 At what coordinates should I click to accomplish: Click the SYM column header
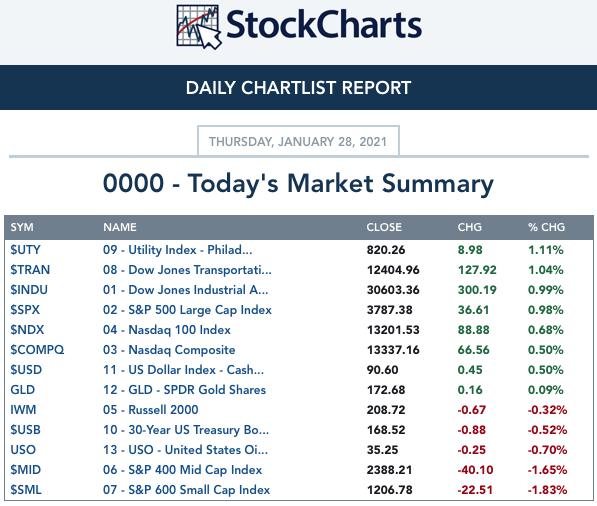(22, 227)
